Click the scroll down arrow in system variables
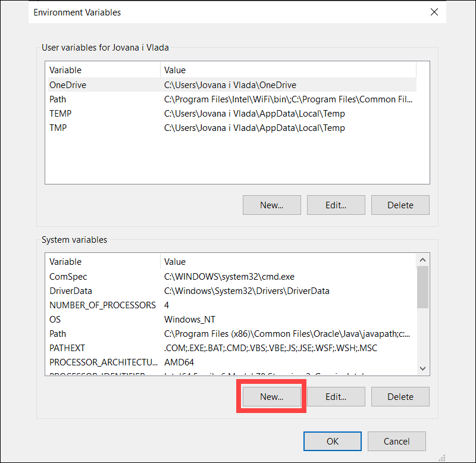The width and height of the screenshot is (476, 463). pyautogui.click(x=422, y=368)
